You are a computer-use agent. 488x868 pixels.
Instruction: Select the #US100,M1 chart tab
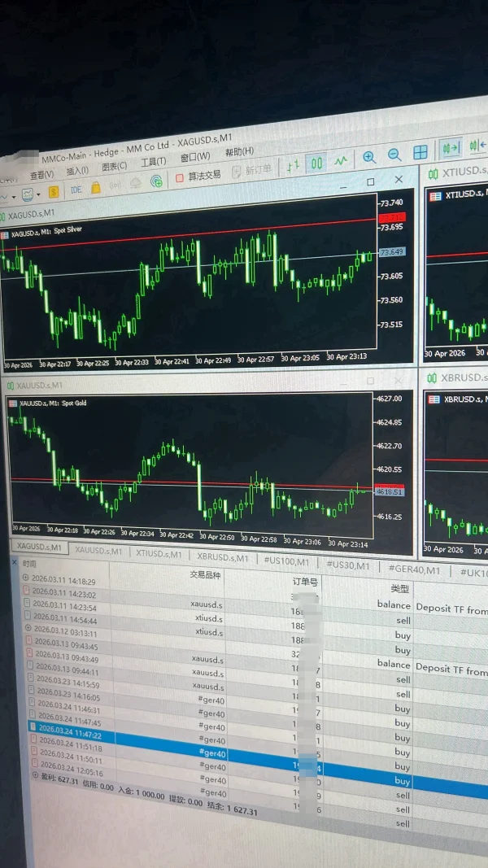coord(286,560)
